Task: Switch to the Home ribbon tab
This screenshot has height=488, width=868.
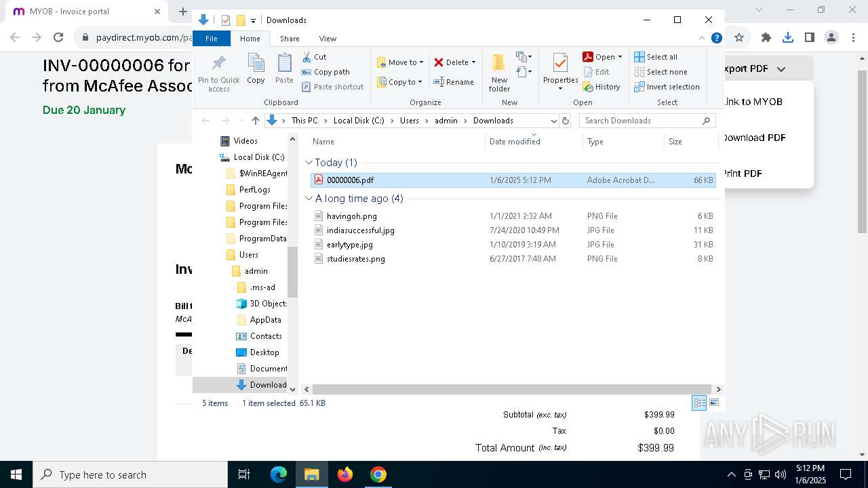Action: tap(250, 39)
